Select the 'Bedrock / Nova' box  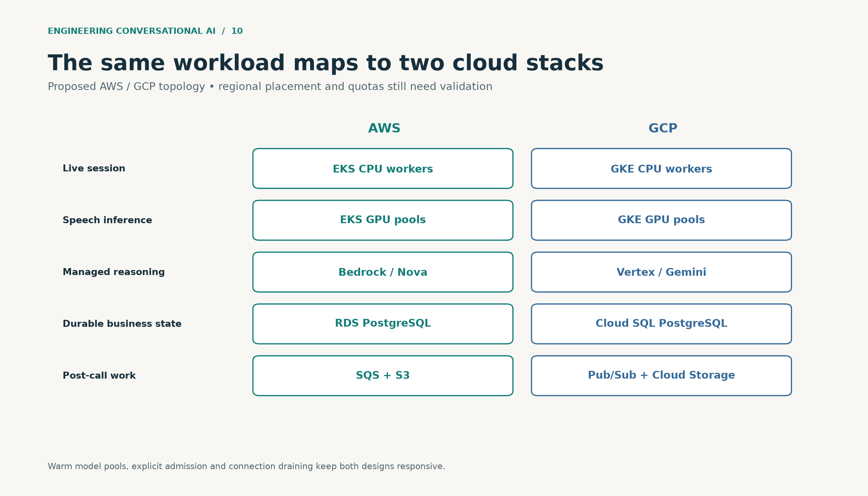point(383,272)
